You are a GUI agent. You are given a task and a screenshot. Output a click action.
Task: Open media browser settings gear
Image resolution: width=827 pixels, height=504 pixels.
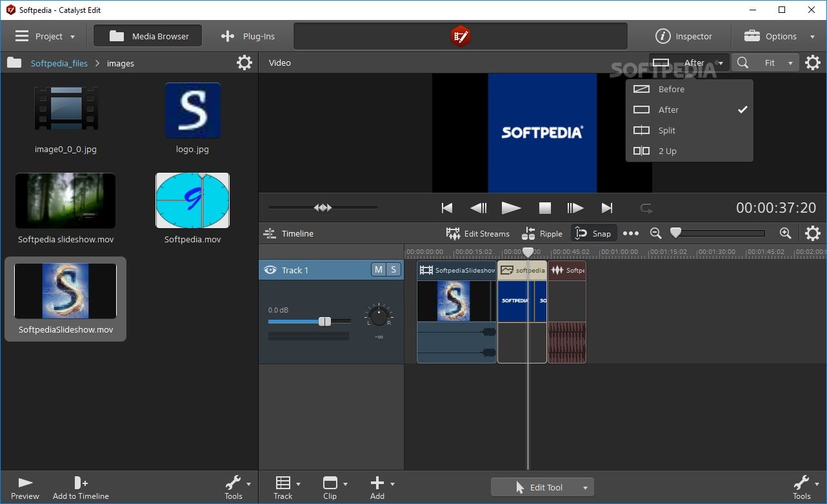tap(244, 63)
